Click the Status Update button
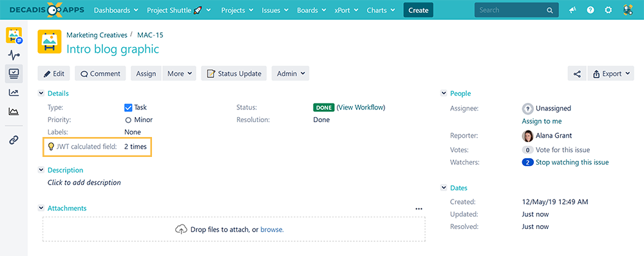644x256 pixels. coord(234,74)
